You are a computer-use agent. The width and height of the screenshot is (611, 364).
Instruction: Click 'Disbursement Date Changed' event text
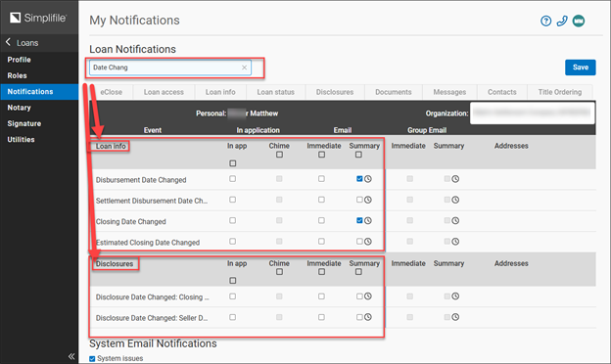point(141,180)
